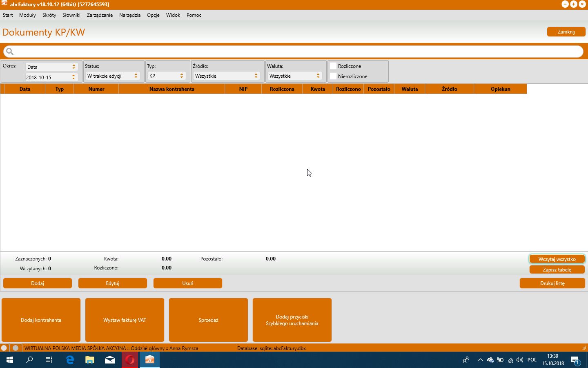Click the Windows Start button
This screenshot has width=588, height=368.
click(x=10, y=360)
